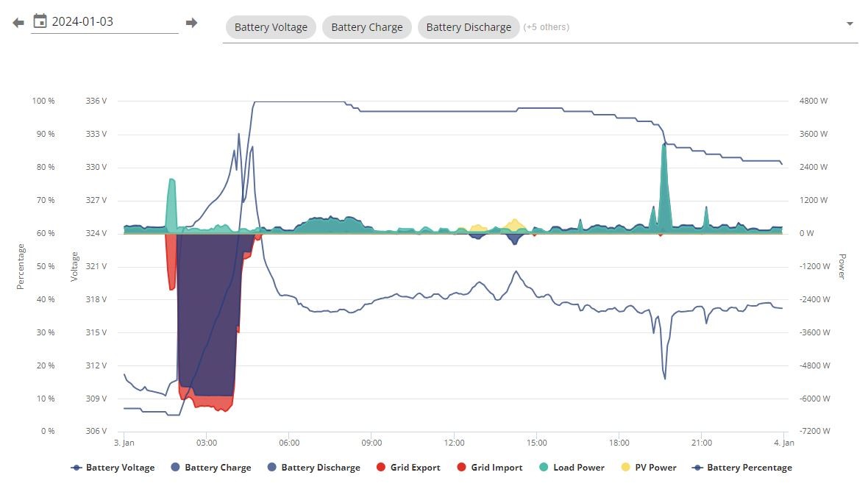Click the Voltage axis title
The height and width of the screenshot is (489, 868).
(74, 267)
